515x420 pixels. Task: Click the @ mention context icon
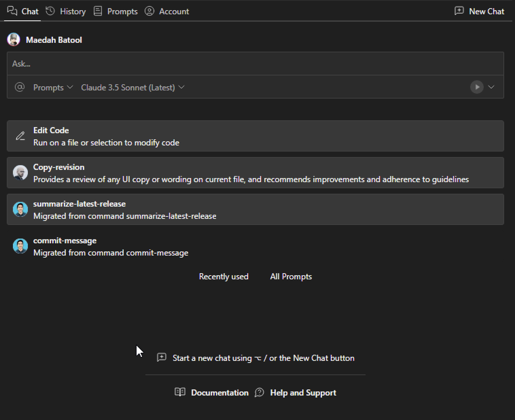pos(20,87)
